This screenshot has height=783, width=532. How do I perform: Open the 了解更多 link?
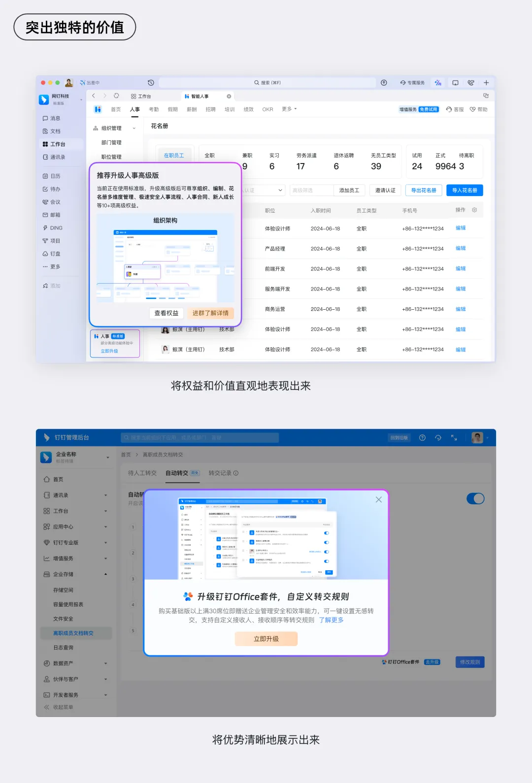[331, 620]
